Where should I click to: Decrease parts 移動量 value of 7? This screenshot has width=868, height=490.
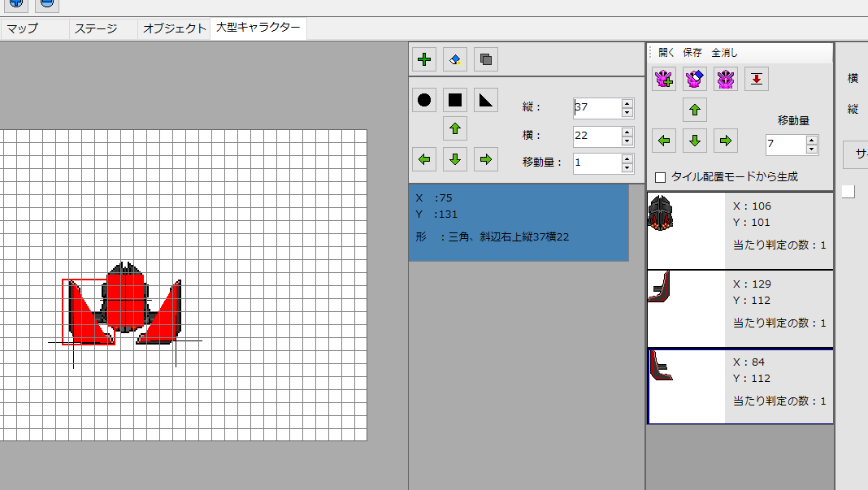(x=812, y=149)
